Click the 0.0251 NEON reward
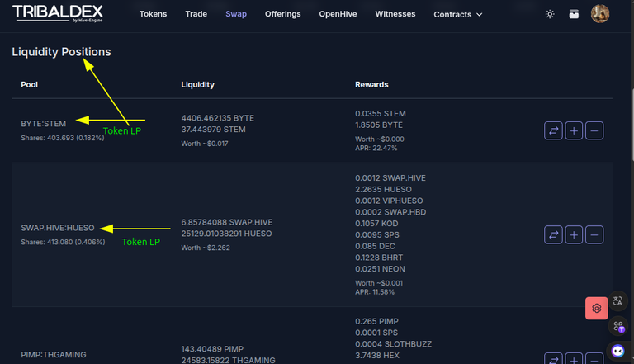Image resolution: width=634 pixels, height=364 pixels. (380, 269)
